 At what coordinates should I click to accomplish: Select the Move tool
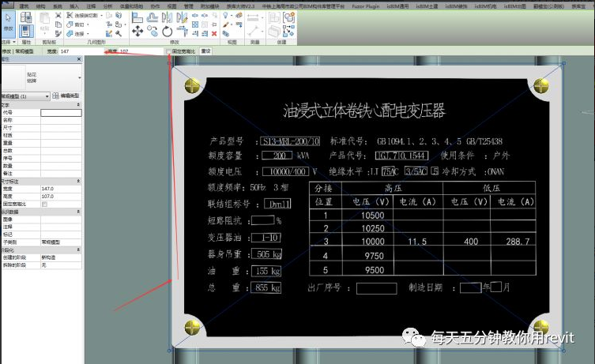(137, 31)
